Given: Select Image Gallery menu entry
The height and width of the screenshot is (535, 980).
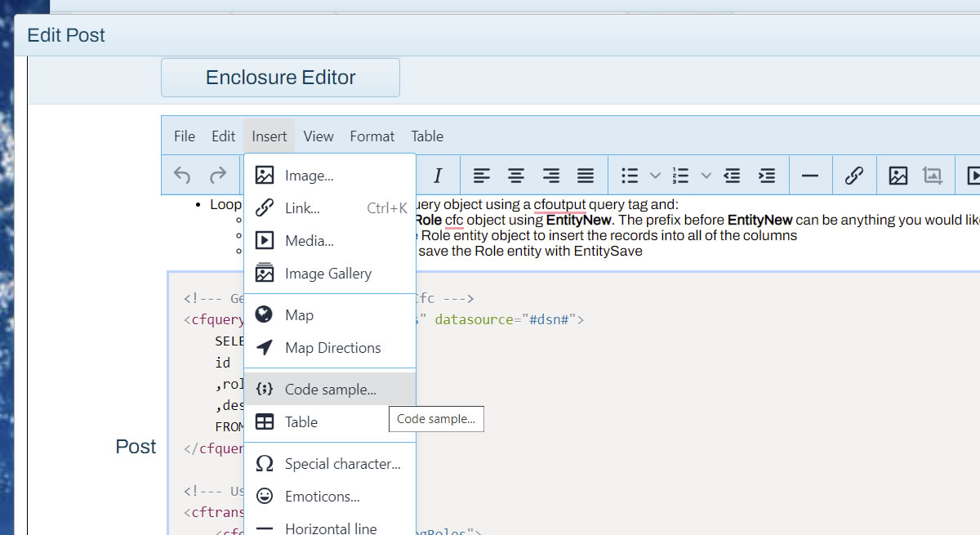Looking at the screenshot, I should [x=330, y=274].
